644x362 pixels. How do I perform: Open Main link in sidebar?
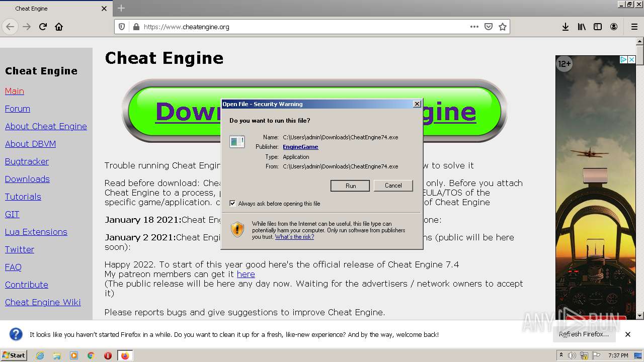(x=15, y=91)
